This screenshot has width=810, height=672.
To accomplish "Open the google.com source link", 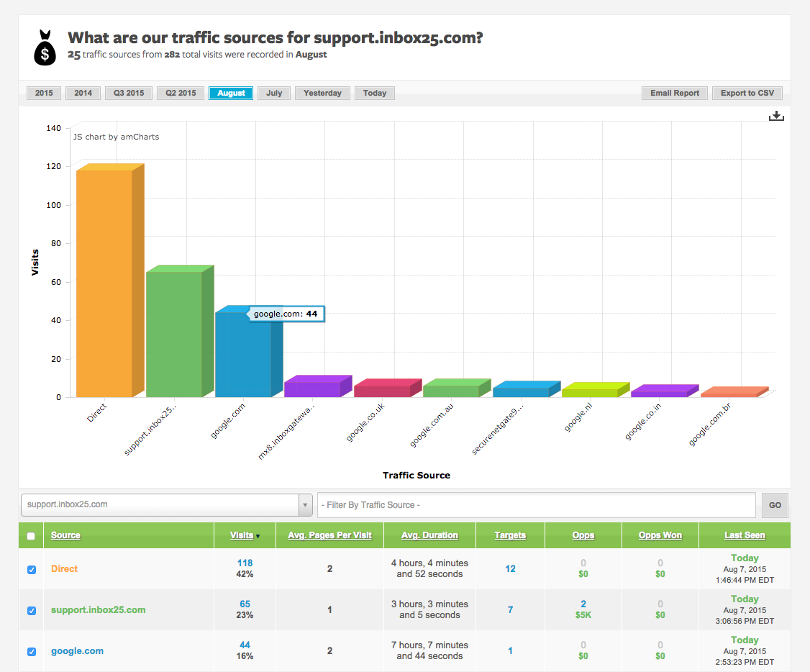I will point(77,651).
